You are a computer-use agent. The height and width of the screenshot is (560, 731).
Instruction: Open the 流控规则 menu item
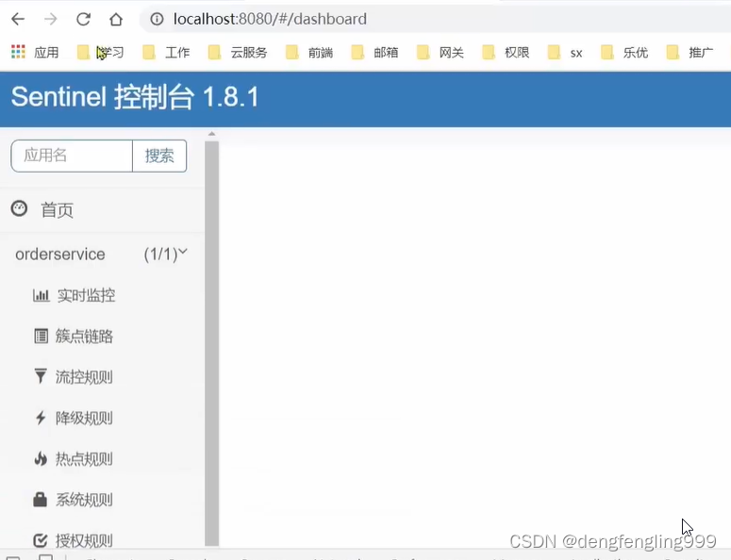(x=84, y=377)
